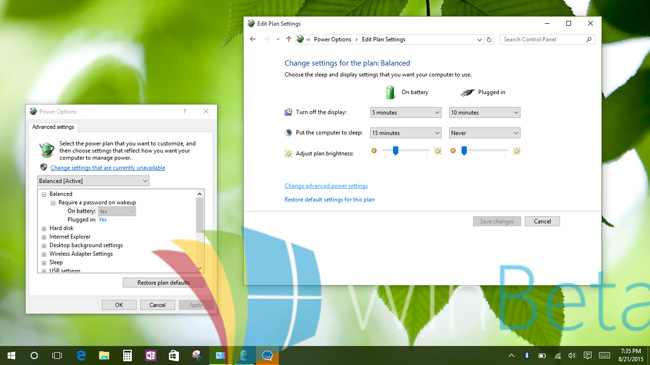The width and height of the screenshot is (650, 365).
Task: Click the help question mark in Power Options
Action: [x=184, y=111]
